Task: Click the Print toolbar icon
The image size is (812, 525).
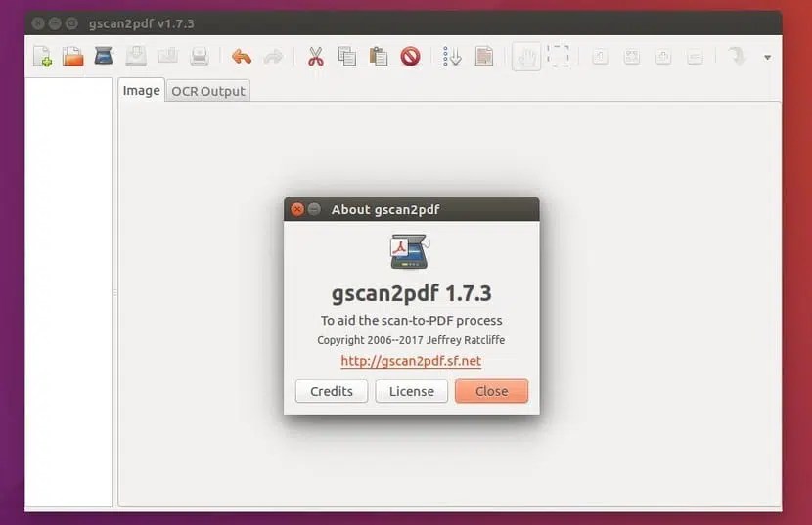Action: coord(200,56)
